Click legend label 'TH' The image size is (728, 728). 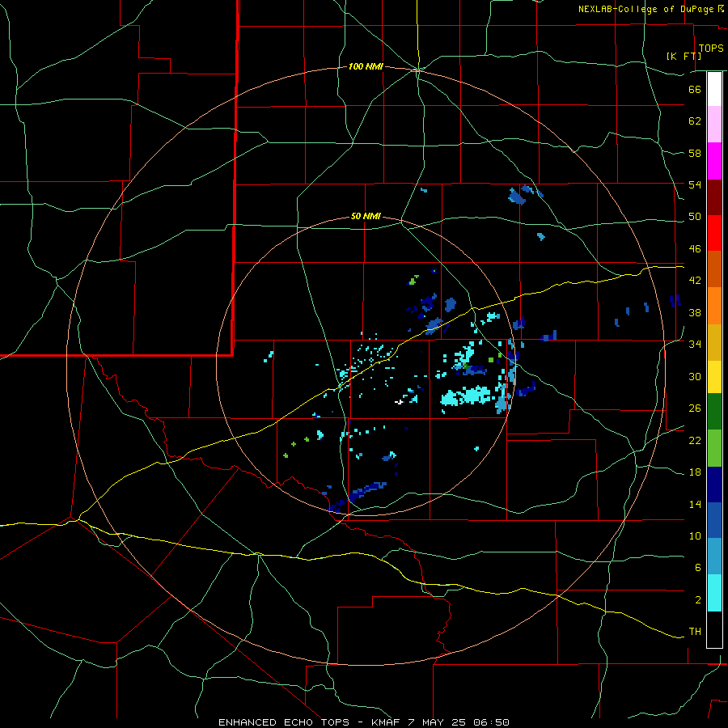point(695,632)
